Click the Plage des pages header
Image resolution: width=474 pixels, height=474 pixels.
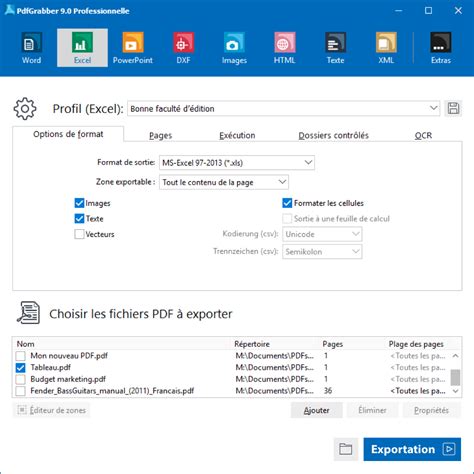pos(416,344)
